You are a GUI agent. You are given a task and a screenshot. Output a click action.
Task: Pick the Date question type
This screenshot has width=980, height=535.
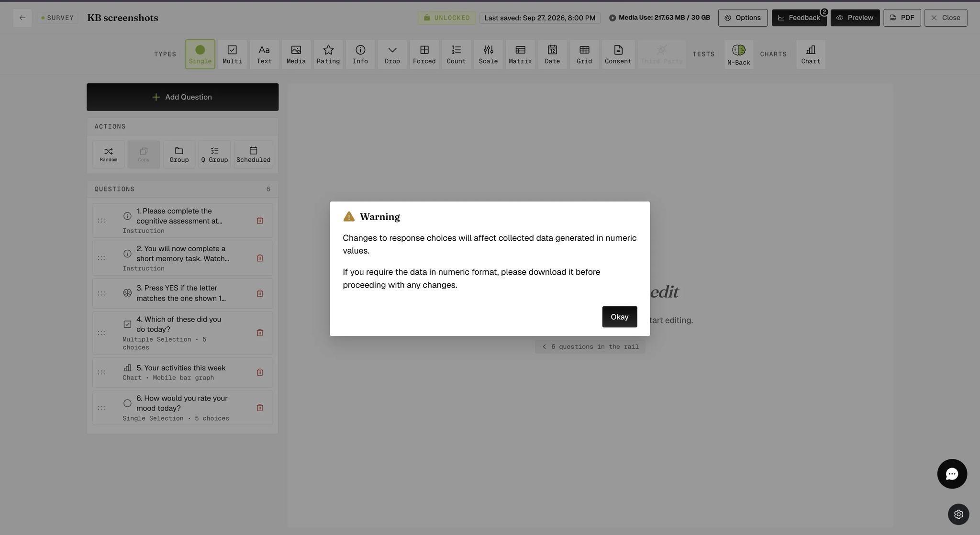(552, 54)
